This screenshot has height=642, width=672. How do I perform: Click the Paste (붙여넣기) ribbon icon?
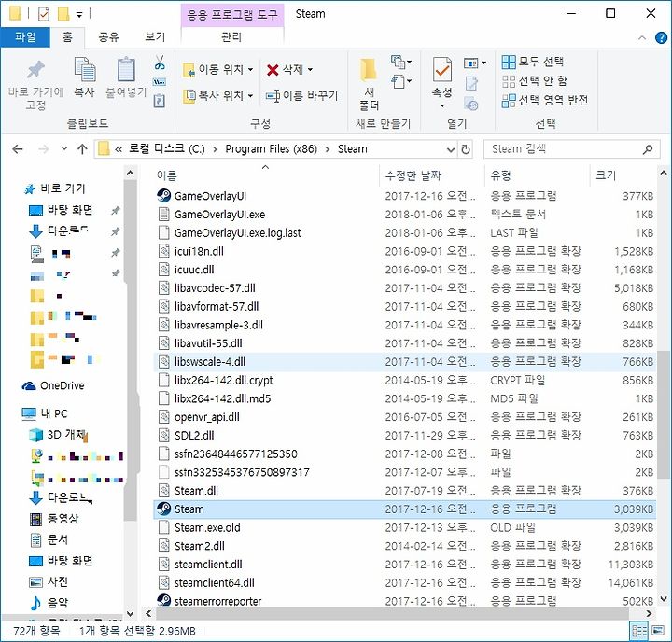(x=126, y=70)
